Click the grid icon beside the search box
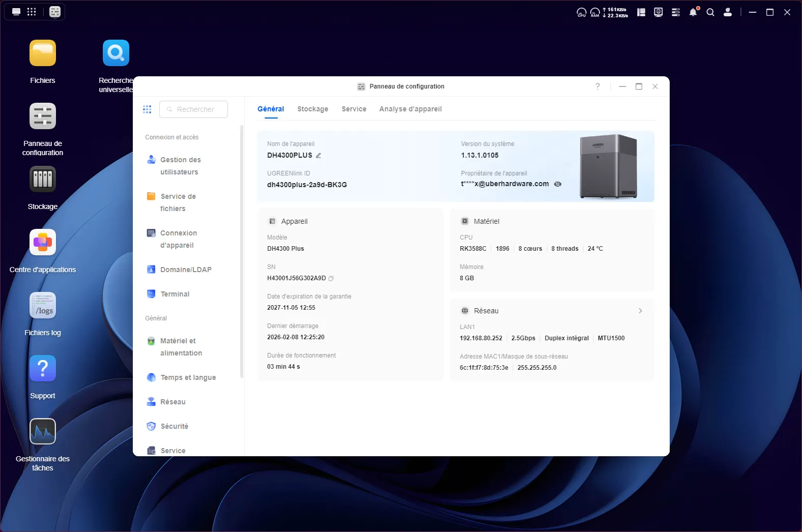 [x=147, y=109]
